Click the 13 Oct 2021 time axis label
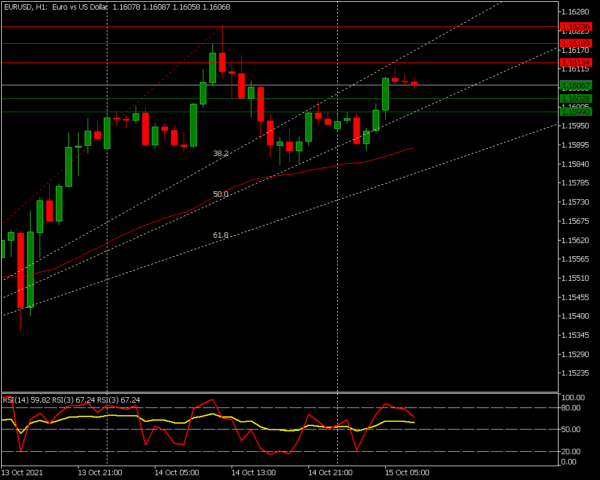The image size is (600, 480). point(23,473)
